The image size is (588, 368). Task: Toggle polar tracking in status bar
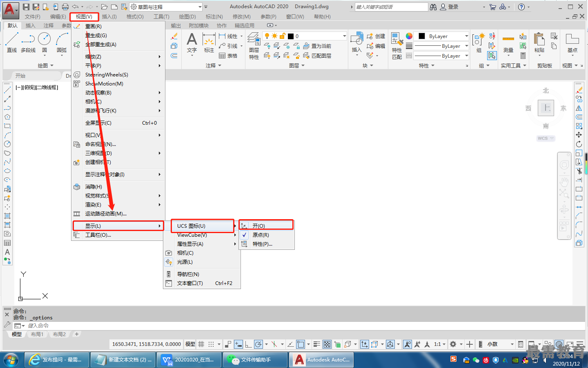click(258, 344)
